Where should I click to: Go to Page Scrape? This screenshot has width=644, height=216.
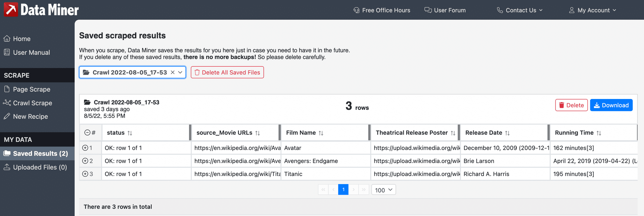click(27, 89)
